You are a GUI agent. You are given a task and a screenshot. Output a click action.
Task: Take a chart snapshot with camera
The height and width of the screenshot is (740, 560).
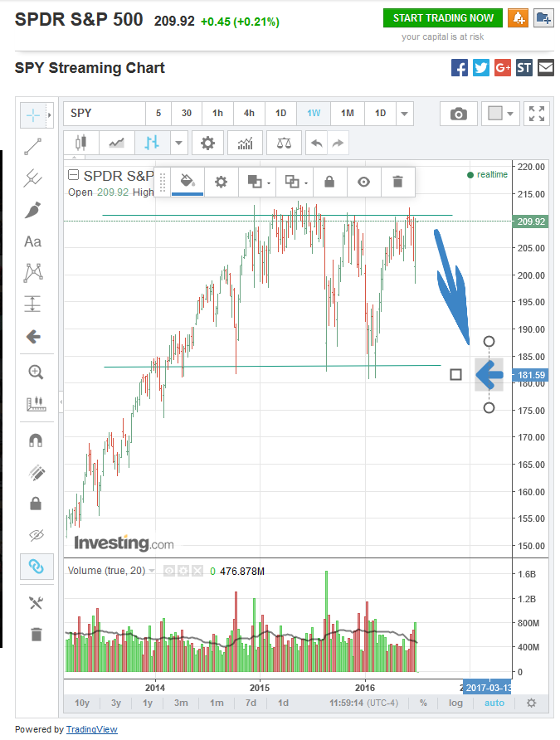coord(458,114)
